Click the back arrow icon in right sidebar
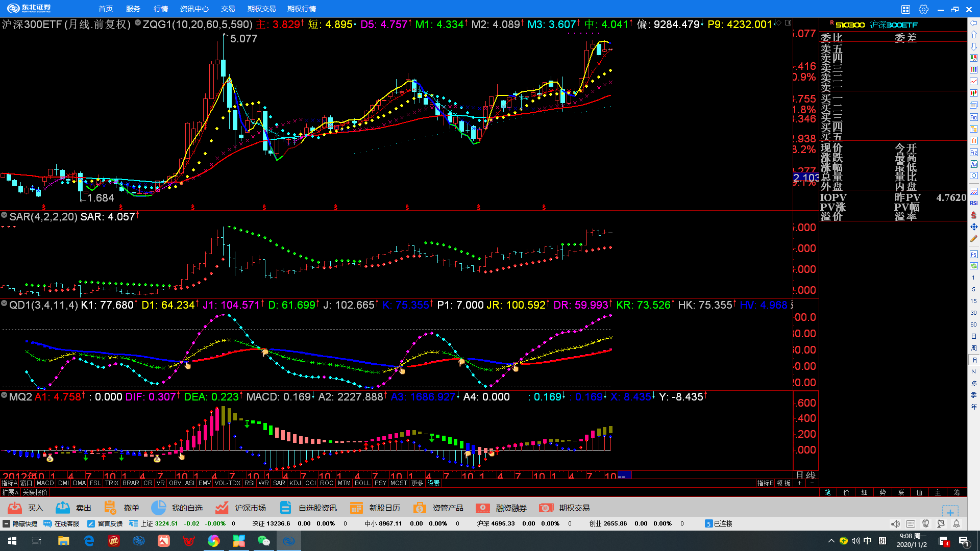The width and height of the screenshot is (980, 551). pyautogui.click(x=974, y=23)
